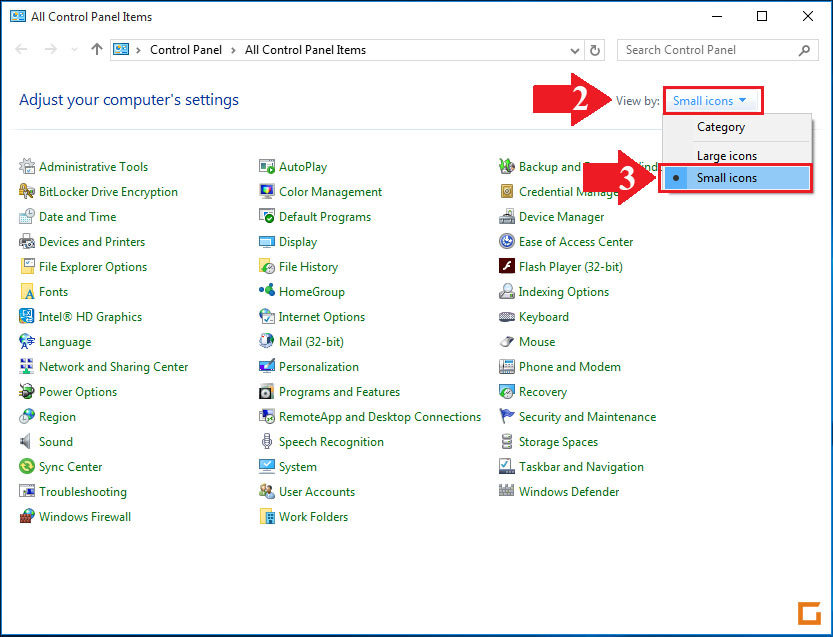Open the Indexing Options link
This screenshot has width=833, height=637.
[x=564, y=292]
